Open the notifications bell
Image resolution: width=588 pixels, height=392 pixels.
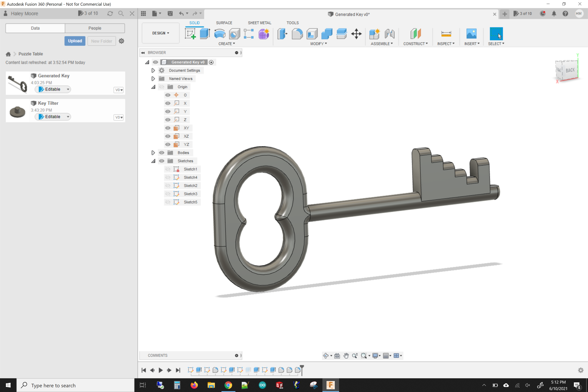coord(554,13)
